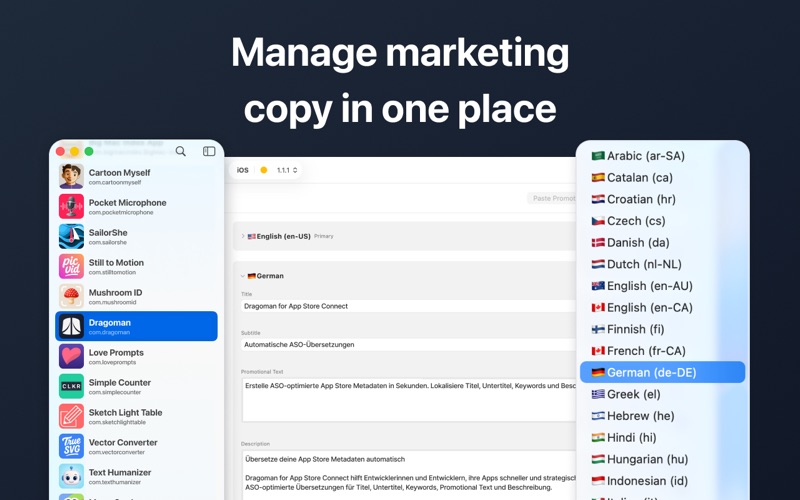Pick French (fr-CA) in language list
This screenshot has width=800, height=500.
[662, 351]
